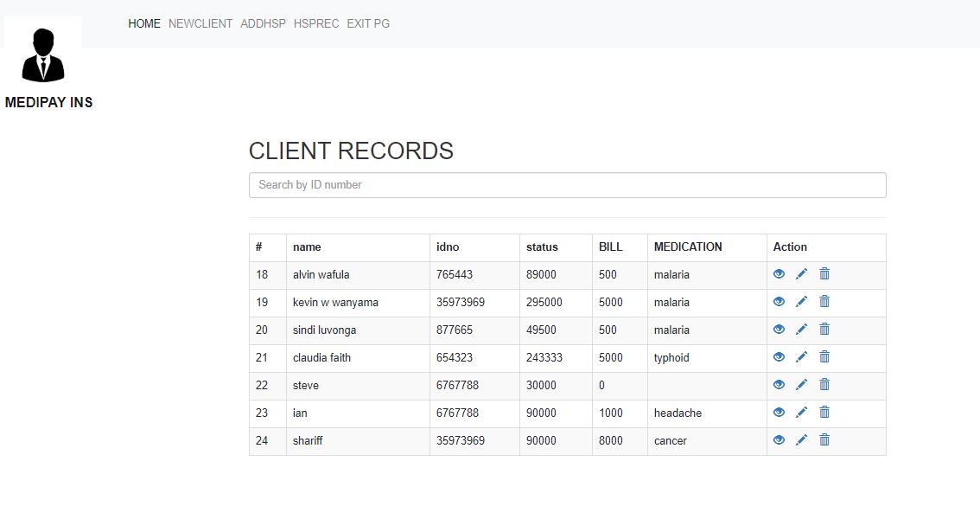Edit ian's record with pencil icon
Viewport: 980px width, 519px height.
[x=801, y=412]
